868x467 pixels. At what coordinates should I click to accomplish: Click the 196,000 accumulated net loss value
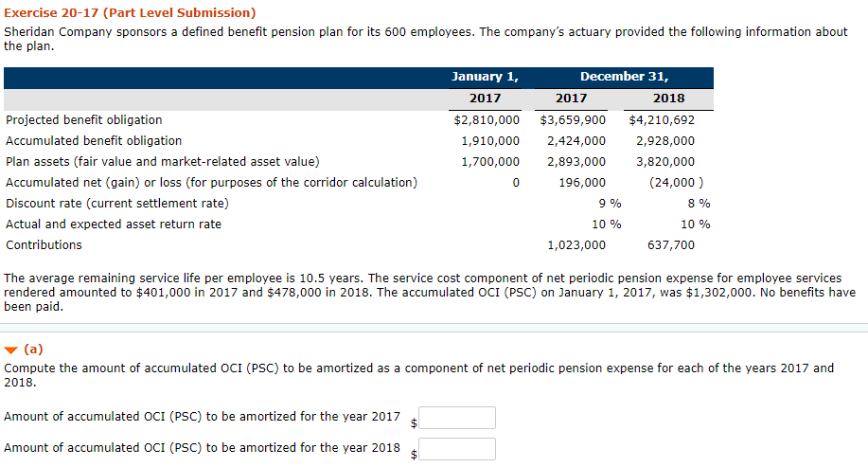click(582, 183)
